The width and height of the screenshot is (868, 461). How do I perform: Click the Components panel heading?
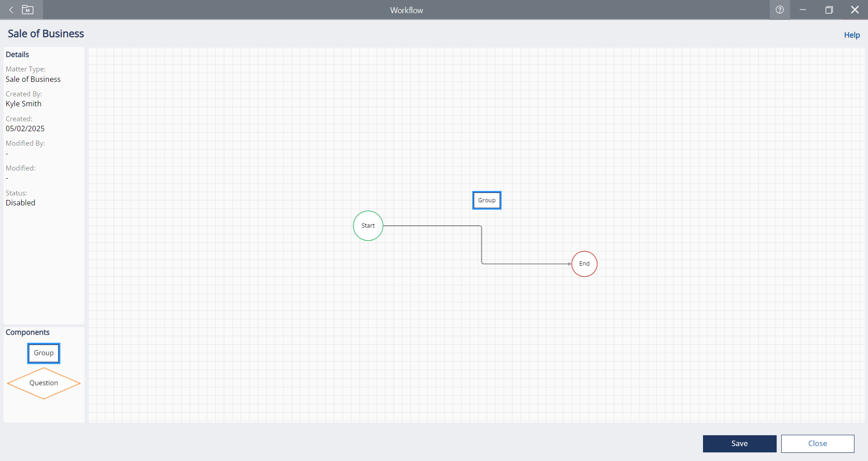pyautogui.click(x=28, y=333)
